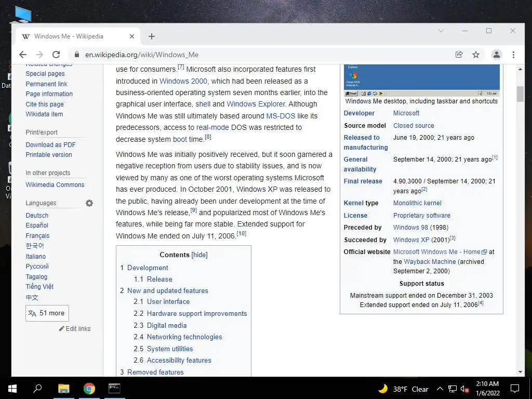Jump to 1.1 Release in Contents
Screen dimensions: 532x399
pyautogui.click(x=159, y=279)
